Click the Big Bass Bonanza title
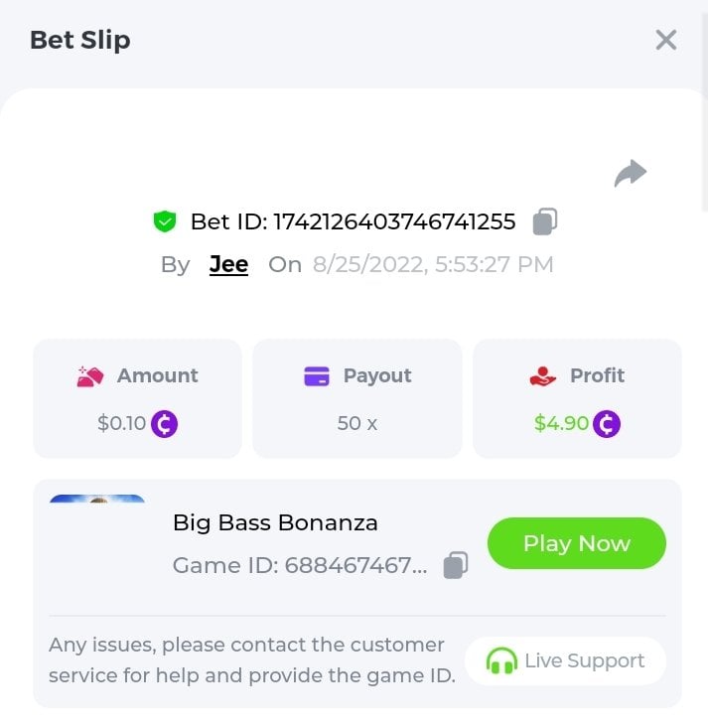 (275, 522)
